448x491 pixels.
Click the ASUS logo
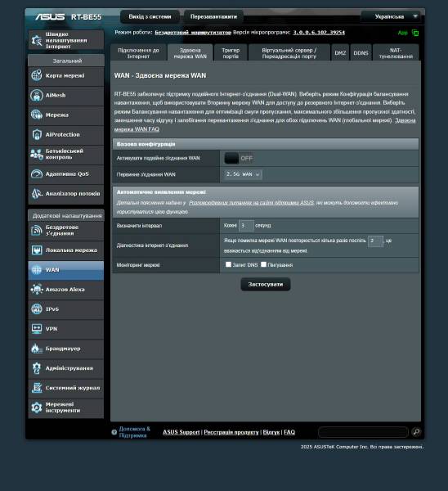[x=50, y=16]
